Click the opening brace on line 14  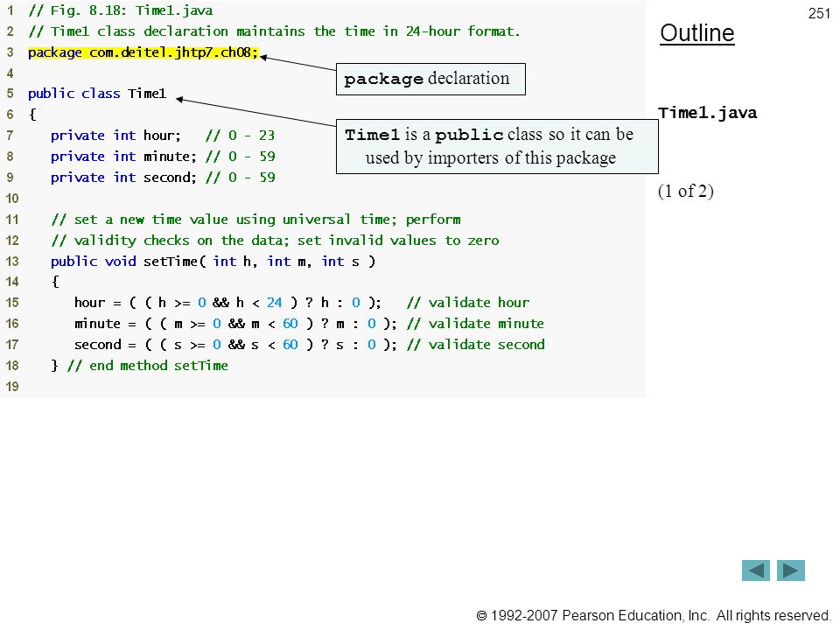point(55,282)
